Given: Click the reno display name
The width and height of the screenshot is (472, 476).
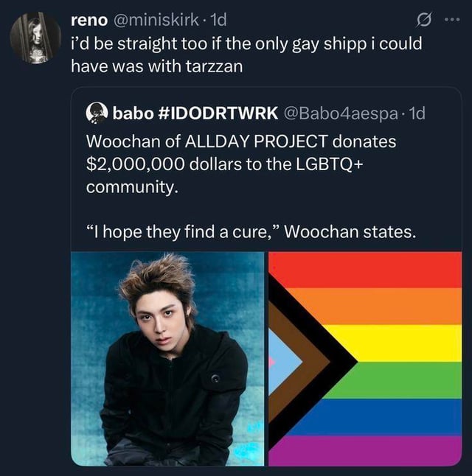Looking at the screenshot, I should [89, 20].
